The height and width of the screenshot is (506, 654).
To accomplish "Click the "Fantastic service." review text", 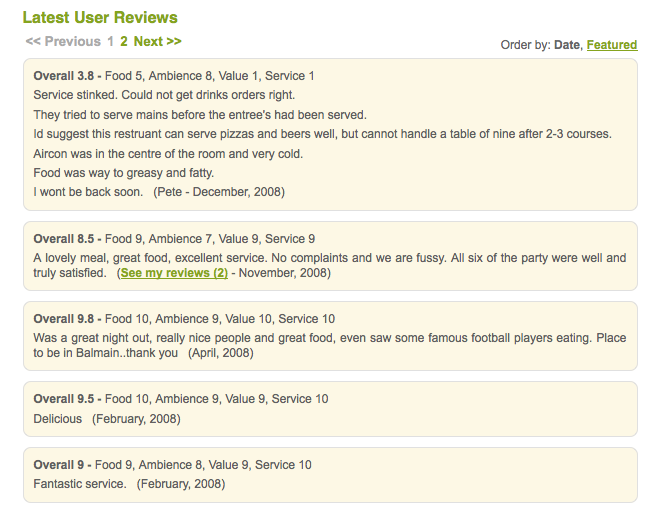I will tap(80, 485).
